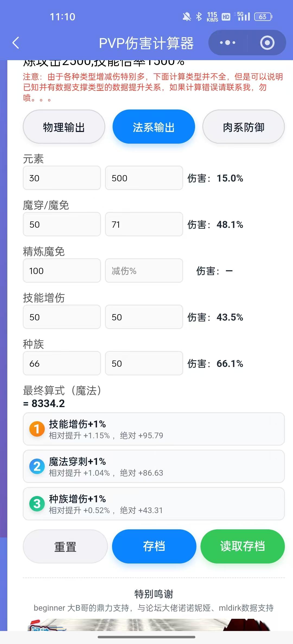
Task: Focus the 减伤% input field
Action: [x=144, y=271]
